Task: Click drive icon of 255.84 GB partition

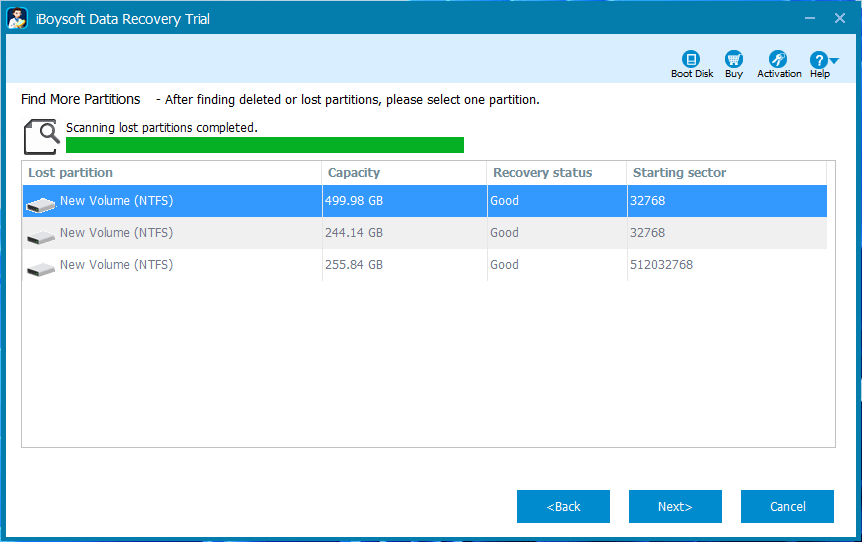Action: click(x=41, y=269)
